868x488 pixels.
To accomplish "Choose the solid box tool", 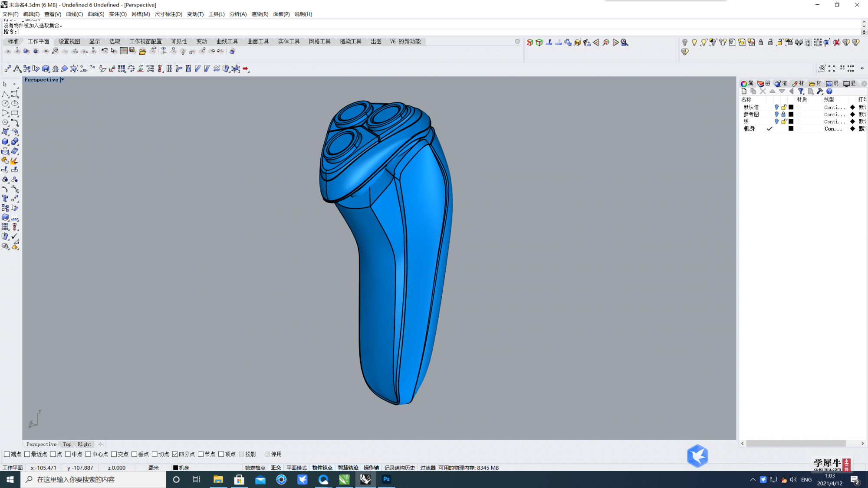I will tap(5, 142).
